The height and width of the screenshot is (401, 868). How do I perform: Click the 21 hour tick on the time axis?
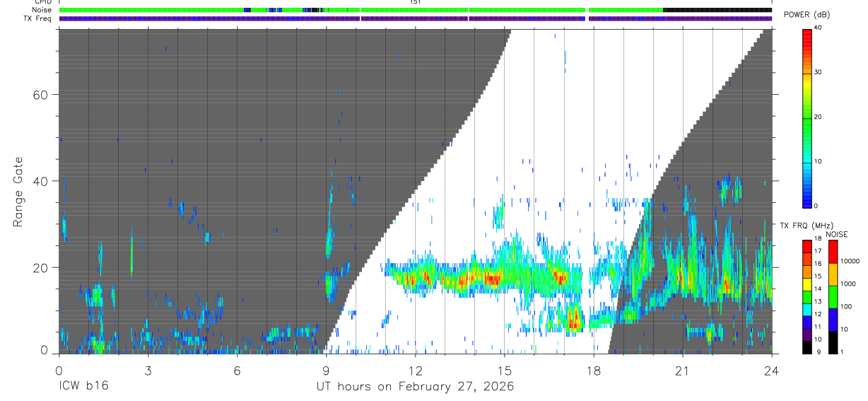coord(683,371)
